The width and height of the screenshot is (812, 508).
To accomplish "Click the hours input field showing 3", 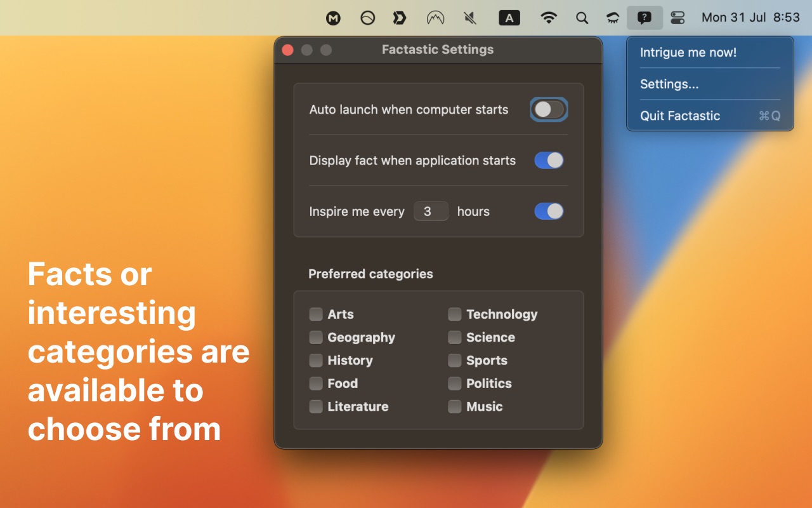I will [x=431, y=211].
